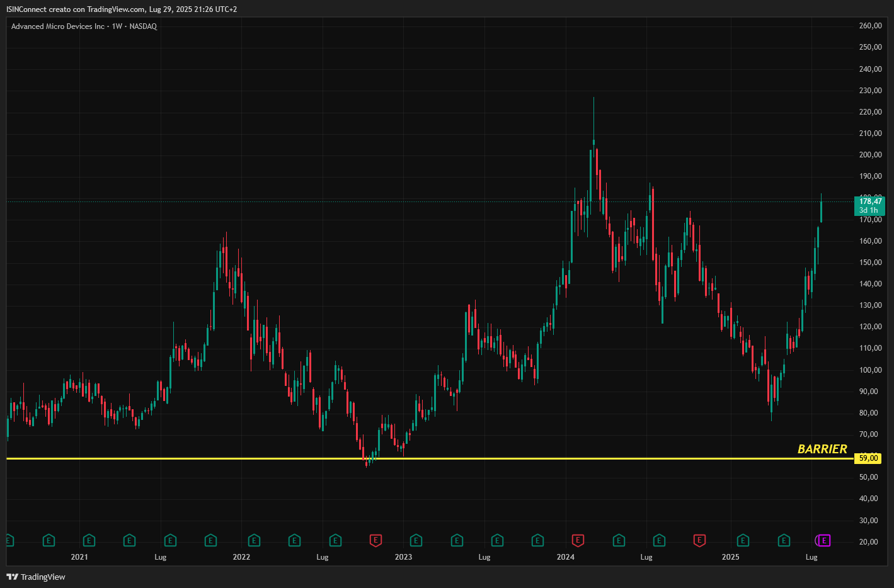Click the 2024 time axis label
The height and width of the screenshot is (588, 894).
click(566, 557)
